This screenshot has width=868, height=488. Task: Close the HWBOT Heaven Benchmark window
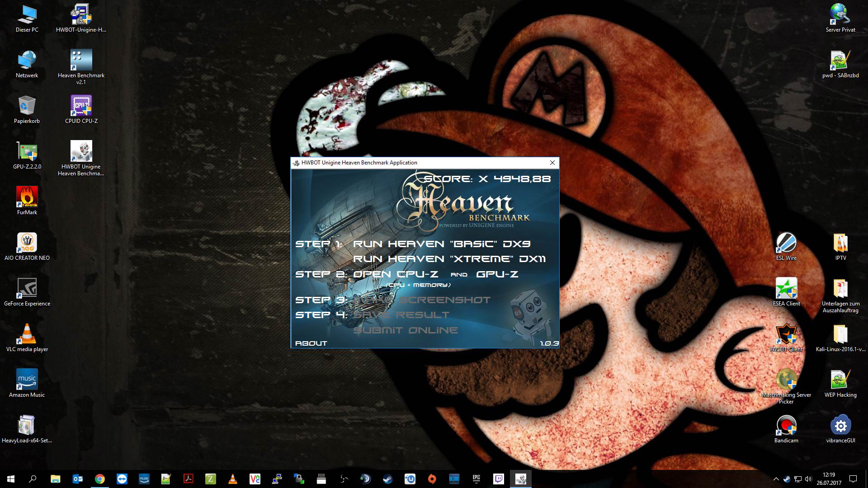[552, 163]
